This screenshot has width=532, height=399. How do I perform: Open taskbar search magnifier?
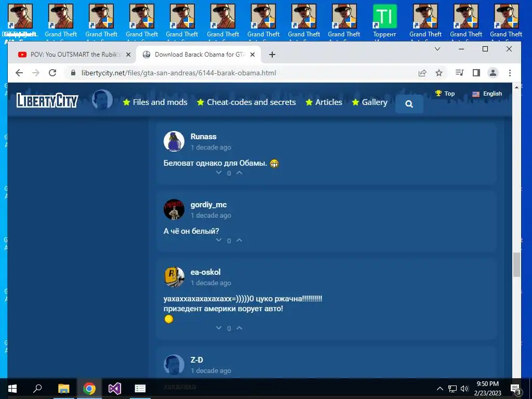37,388
